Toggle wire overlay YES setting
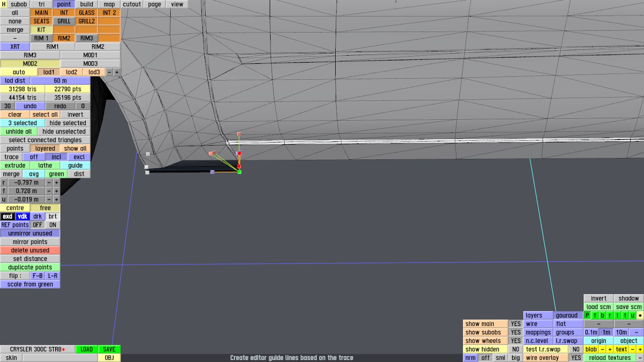This screenshot has width=644, height=362. click(x=576, y=358)
